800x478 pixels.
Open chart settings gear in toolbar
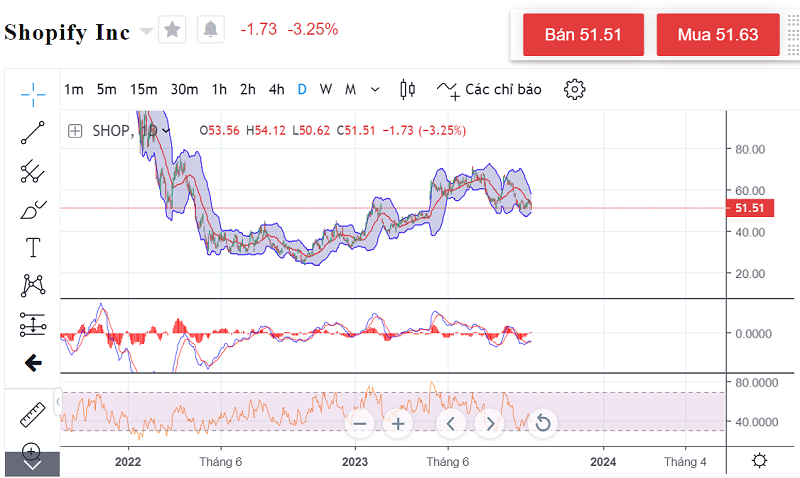pyautogui.click(x=574, y=89)
